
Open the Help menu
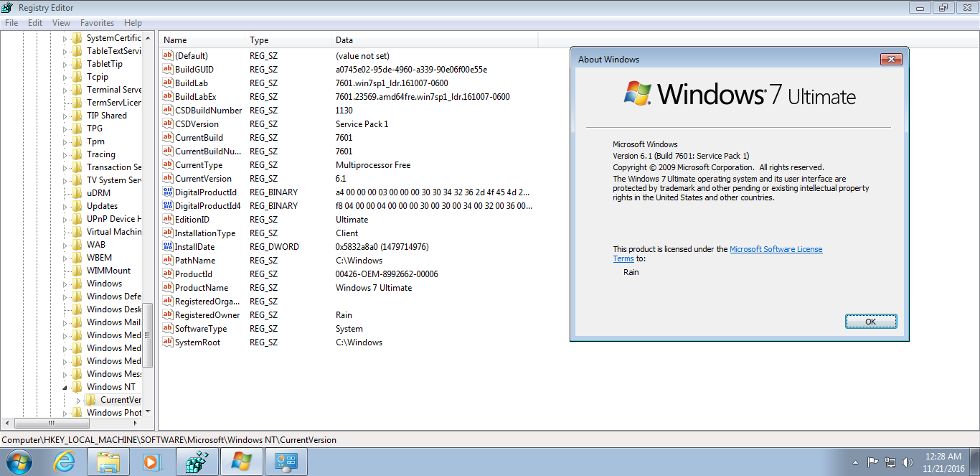pyautogui.click(x=133, y=23)
